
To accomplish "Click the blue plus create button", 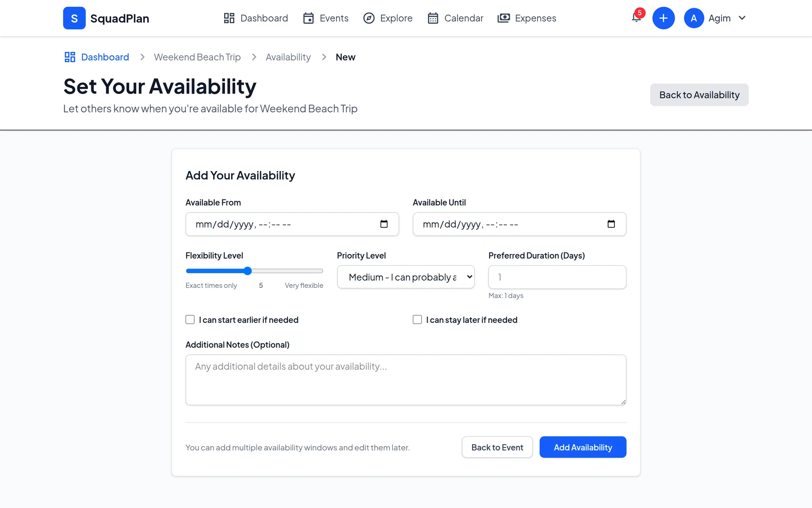I will [x=663, y=18].
